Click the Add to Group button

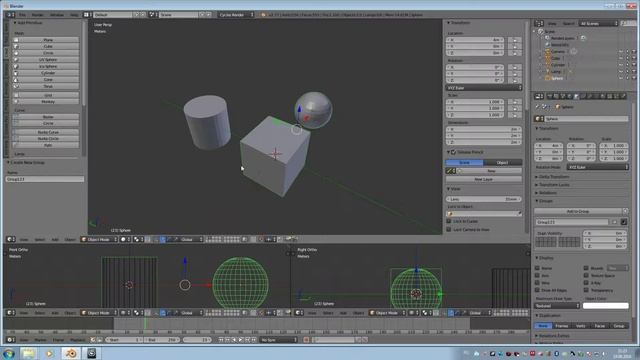point(578,211)
